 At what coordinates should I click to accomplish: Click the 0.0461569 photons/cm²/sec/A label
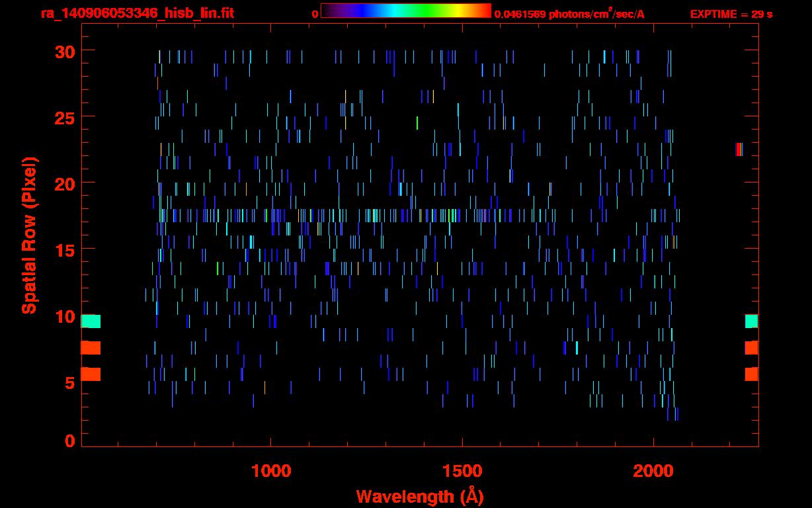[569, 14]
